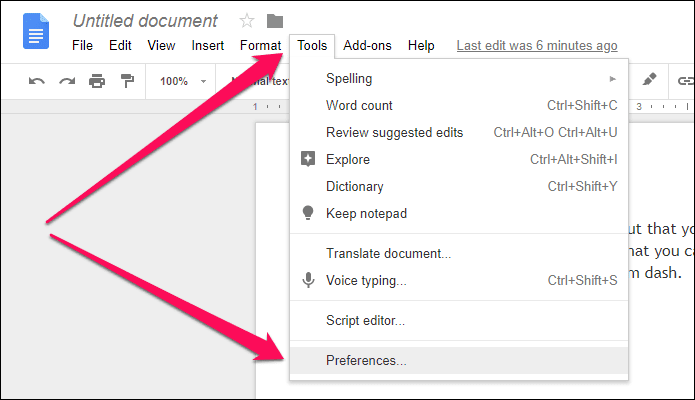The width and height of the screenshot is (695, 400).
Task: Click the highlighter pen icon
Action: pyautogui.click(x=649, y=80)
